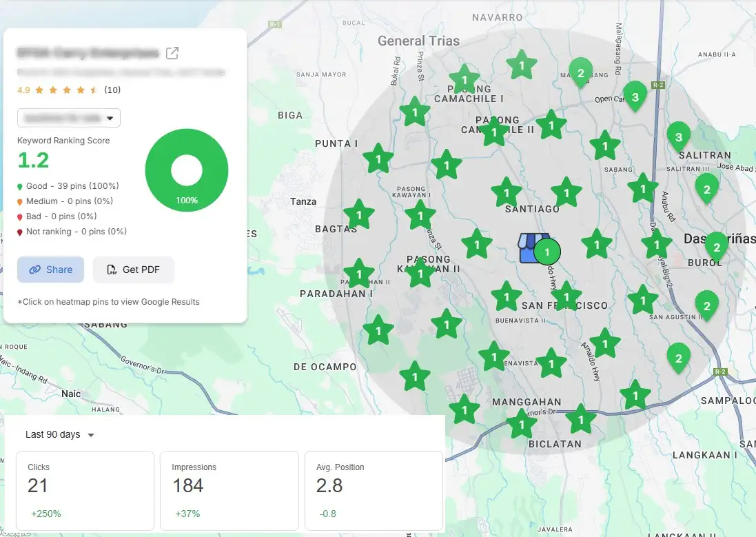Select the star pin above Bagtas label
The width and height of the screenshot is (756, 537).
[x=358, y=215]
